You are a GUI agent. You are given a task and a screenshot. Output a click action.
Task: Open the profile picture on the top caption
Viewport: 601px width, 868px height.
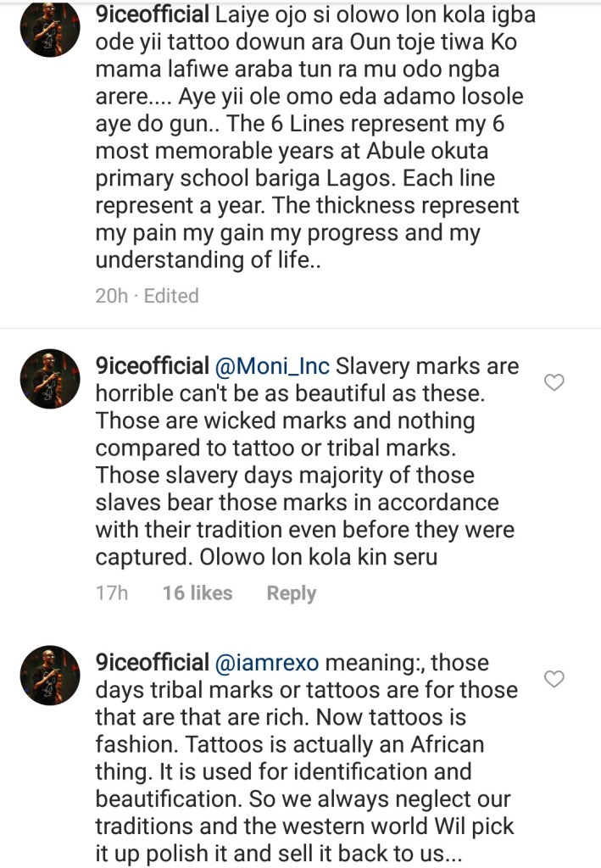tap(50, 28)
